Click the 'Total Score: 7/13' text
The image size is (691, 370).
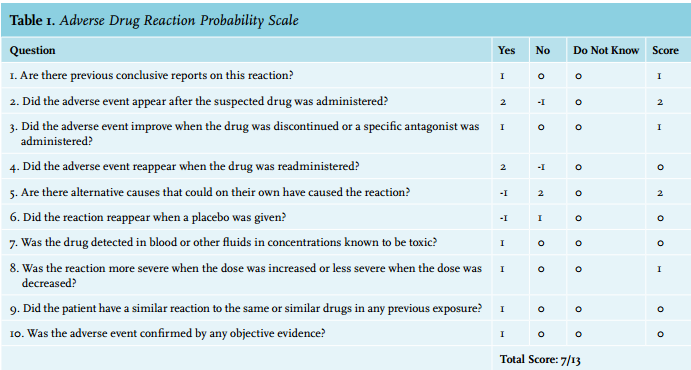(540, 359)
